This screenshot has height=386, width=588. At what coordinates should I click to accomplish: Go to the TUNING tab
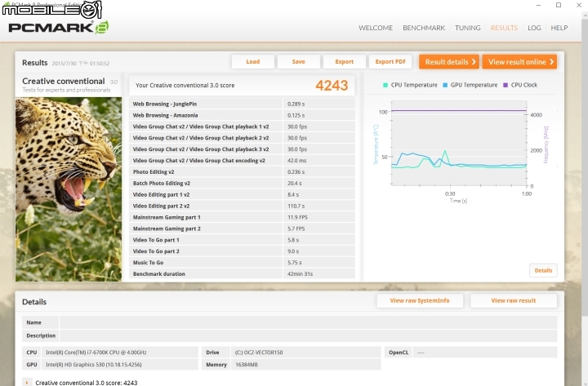[468, 28]
